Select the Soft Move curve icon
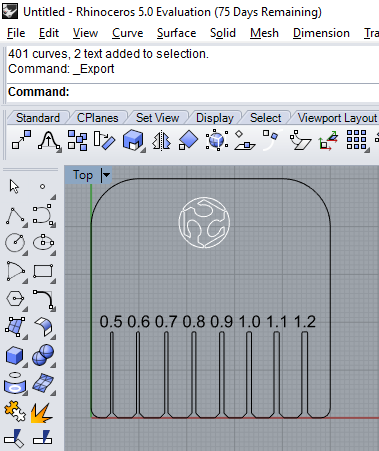Viewport: 379px width, 451px height. 49,140
